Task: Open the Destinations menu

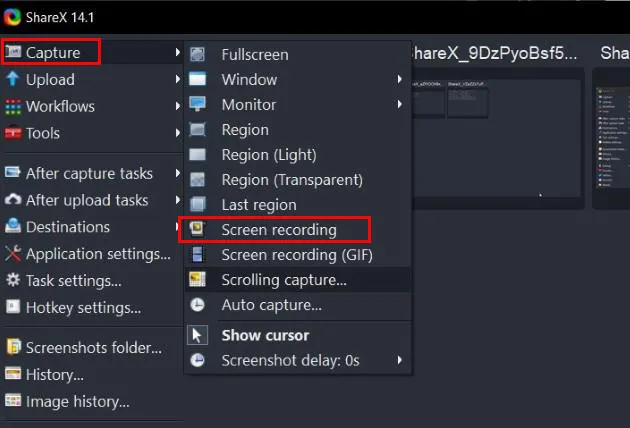Action: [92, 227]
